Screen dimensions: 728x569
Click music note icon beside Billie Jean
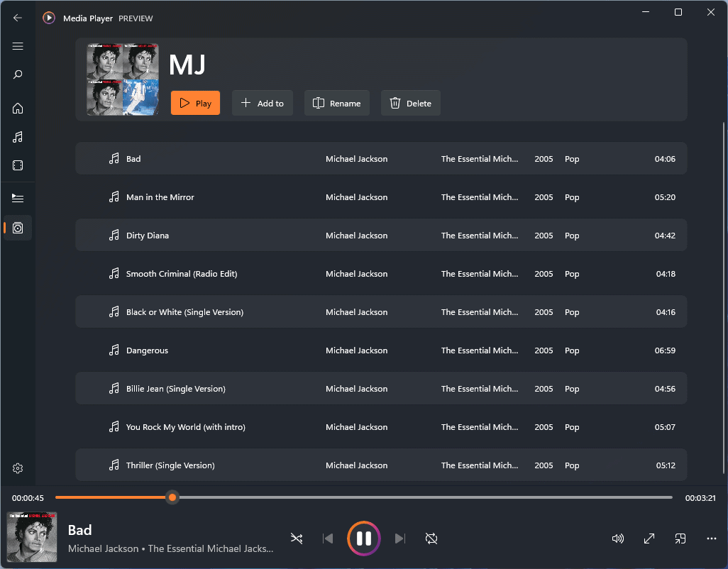click(x=114, y=389)
